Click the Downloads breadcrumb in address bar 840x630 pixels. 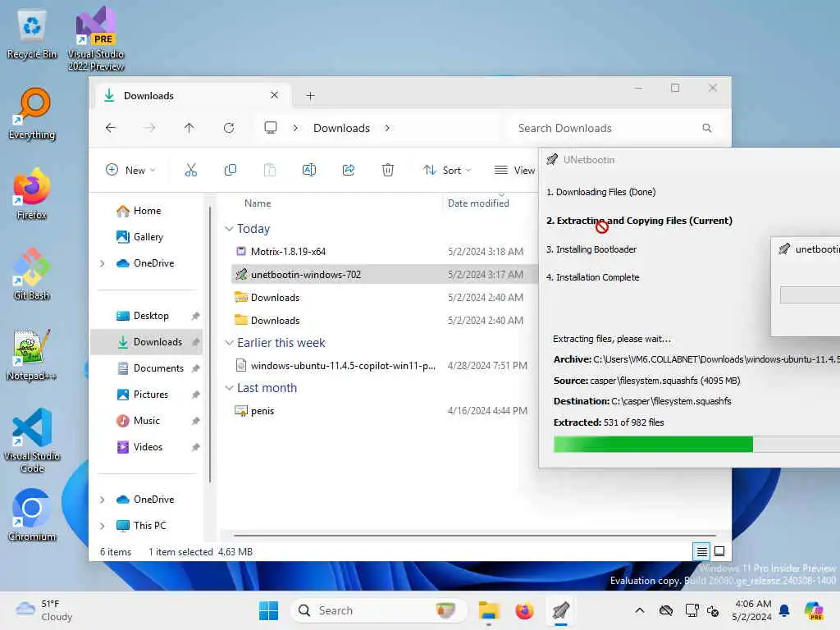342,128
